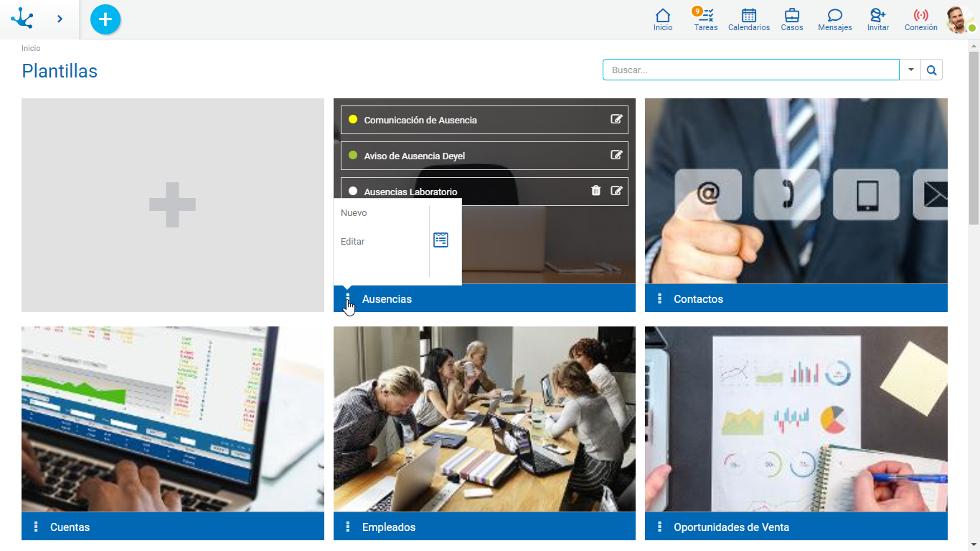Open the Empleados three-dot menu
This screenshot has height=551, width=980.
pyautogui.click(x=348, y=527)
